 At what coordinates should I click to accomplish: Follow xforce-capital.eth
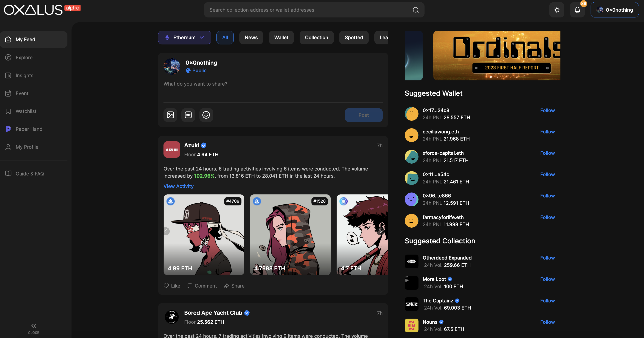(x=547, y=153)
